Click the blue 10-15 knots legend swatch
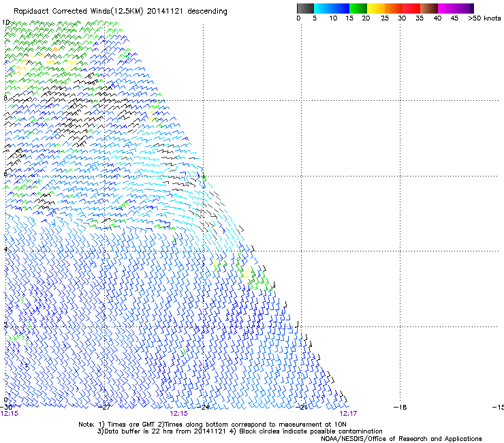504x443 pixels. (x=341, y=8)
